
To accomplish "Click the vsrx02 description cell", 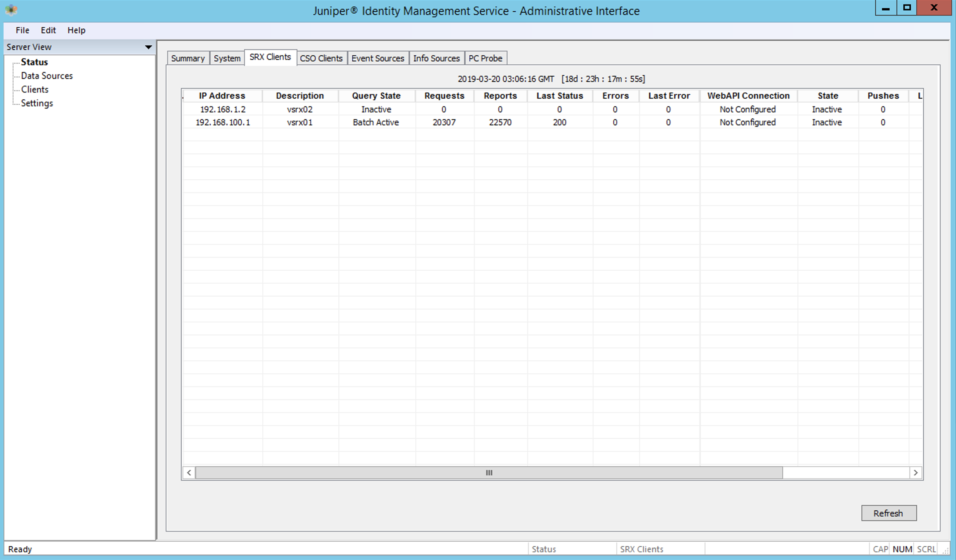I will (300, 110).
